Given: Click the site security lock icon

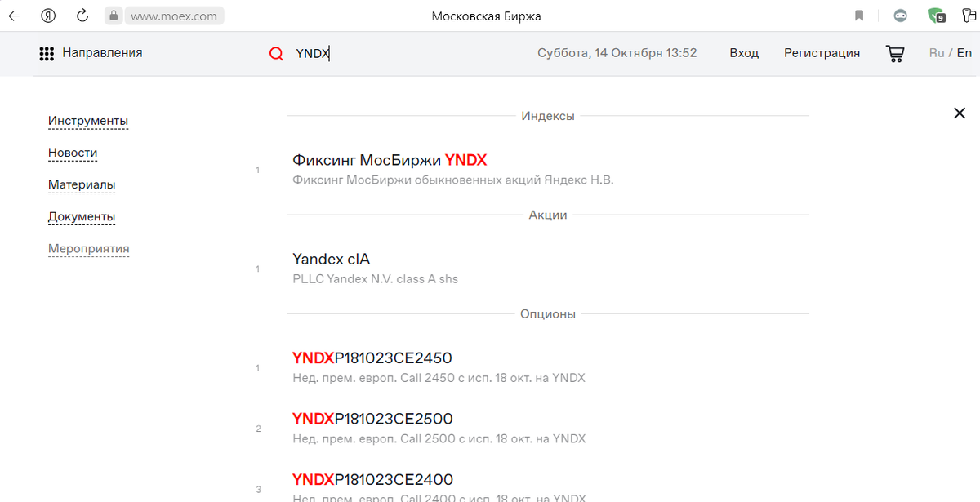Looking at the screenshot, I should point(113,15).
